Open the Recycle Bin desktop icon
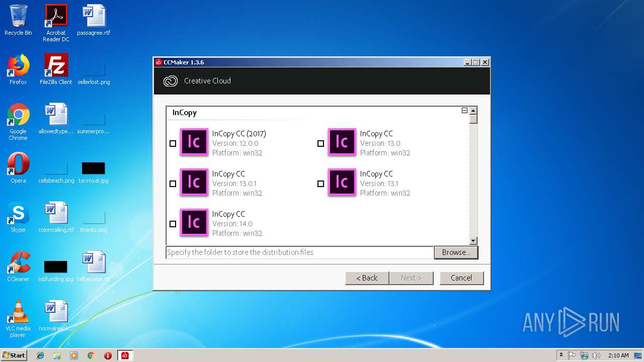The image size is (644, 362). (x=18, y=20)
